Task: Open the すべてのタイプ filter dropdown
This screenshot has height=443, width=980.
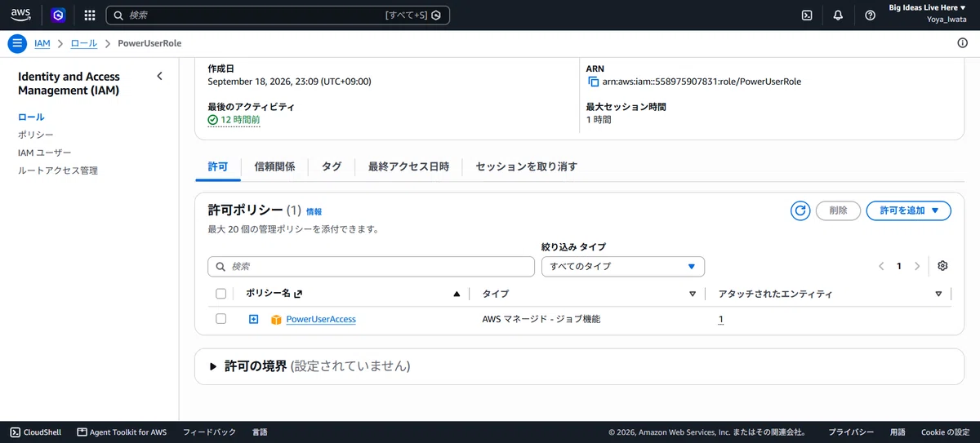Action: pyautogui.click(x=623, y=266)
